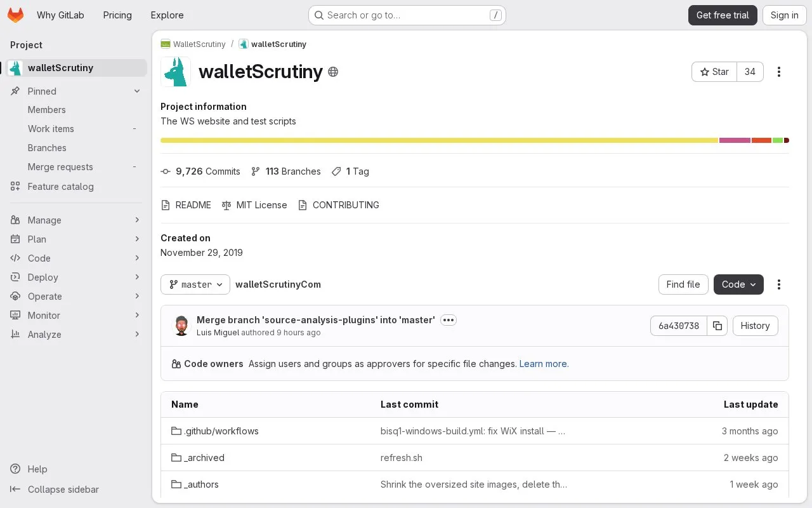
Task: Click the walletScrutiny project avatar in header
Action: coord(176,72)
